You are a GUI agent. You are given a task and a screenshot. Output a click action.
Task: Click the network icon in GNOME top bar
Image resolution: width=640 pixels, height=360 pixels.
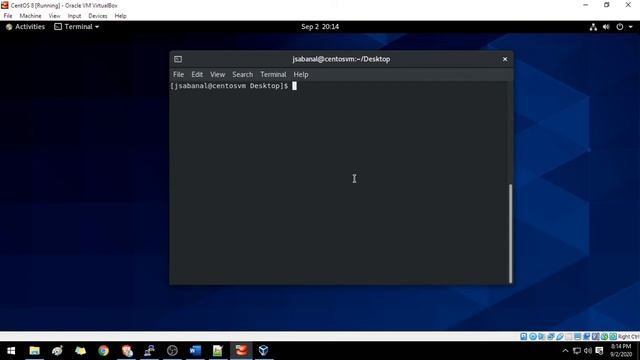pos(593,27)
